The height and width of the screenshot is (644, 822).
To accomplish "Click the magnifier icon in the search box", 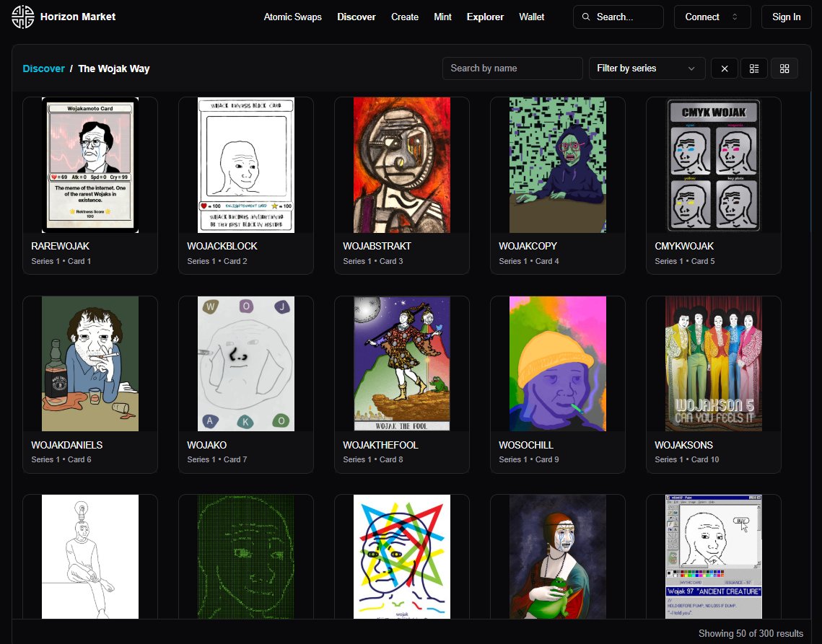I will [x=585, y=17].
